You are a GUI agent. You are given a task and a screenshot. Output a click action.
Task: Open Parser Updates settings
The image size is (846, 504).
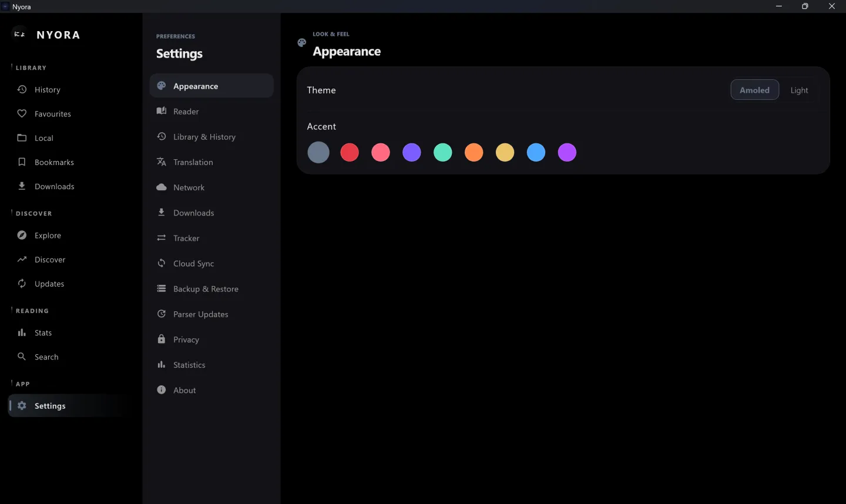coord(211,314)
